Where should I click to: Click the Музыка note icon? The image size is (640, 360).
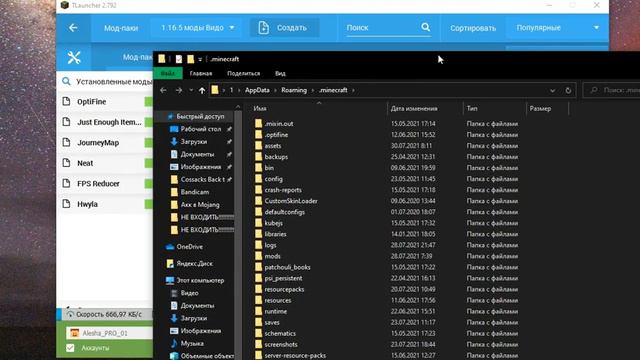click(x=174, y=343)
